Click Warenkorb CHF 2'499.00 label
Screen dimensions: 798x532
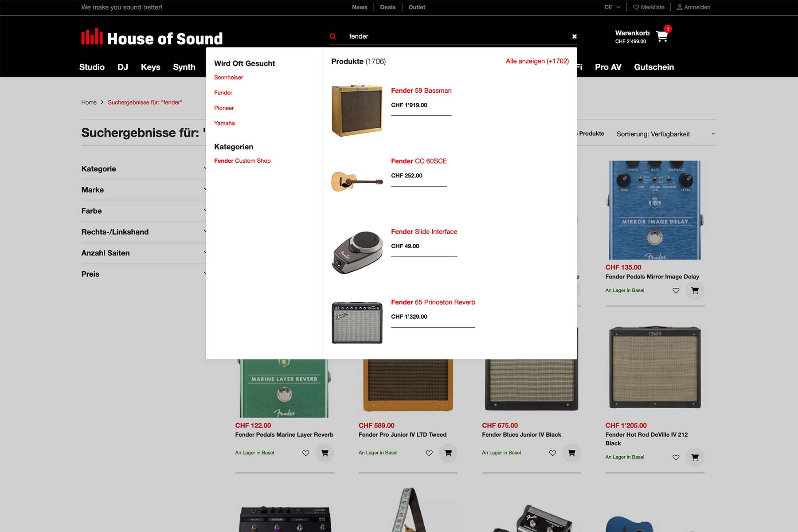[632, 37]
